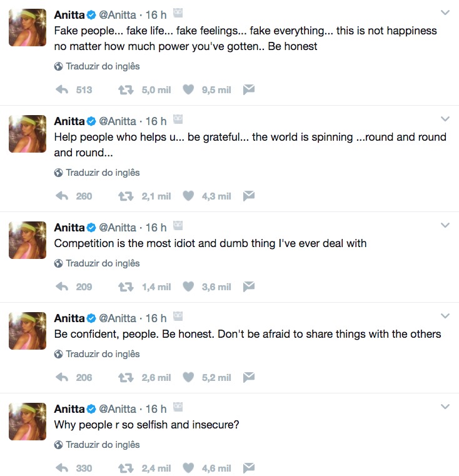Click "Traduzir do inglês" under "Fake people" tweet
Viewport: 459px width, 476px height.
pyautogui.click(x=103, y=66)
